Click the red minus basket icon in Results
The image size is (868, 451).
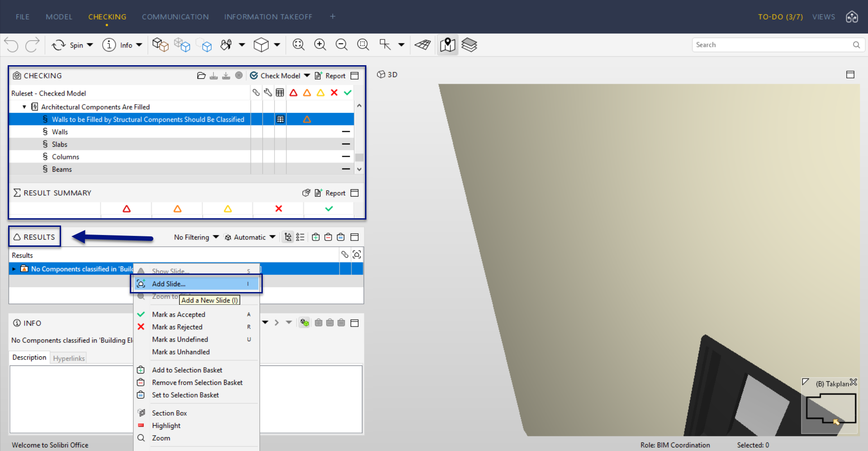328,237
